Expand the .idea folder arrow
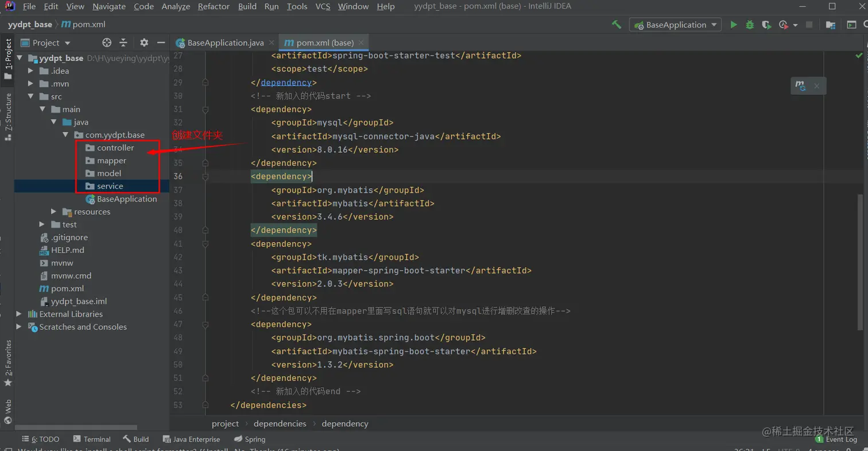Viewport: 868px width, 451px height. coord(31,71)
